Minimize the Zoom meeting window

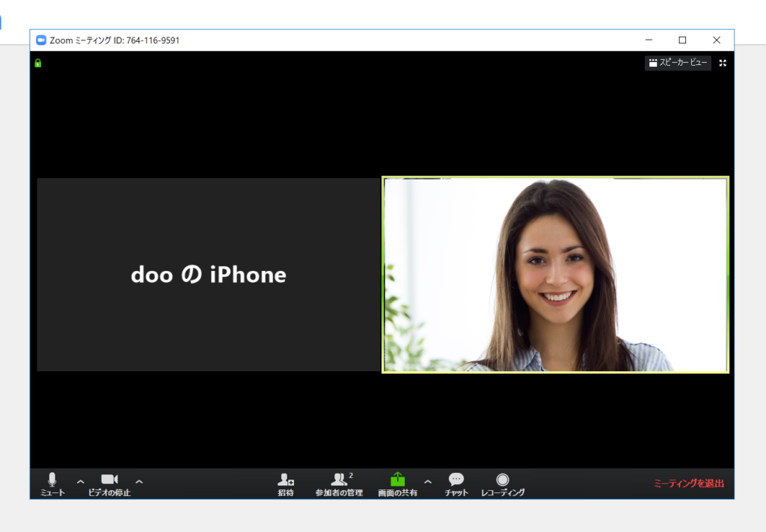point(649,40)
